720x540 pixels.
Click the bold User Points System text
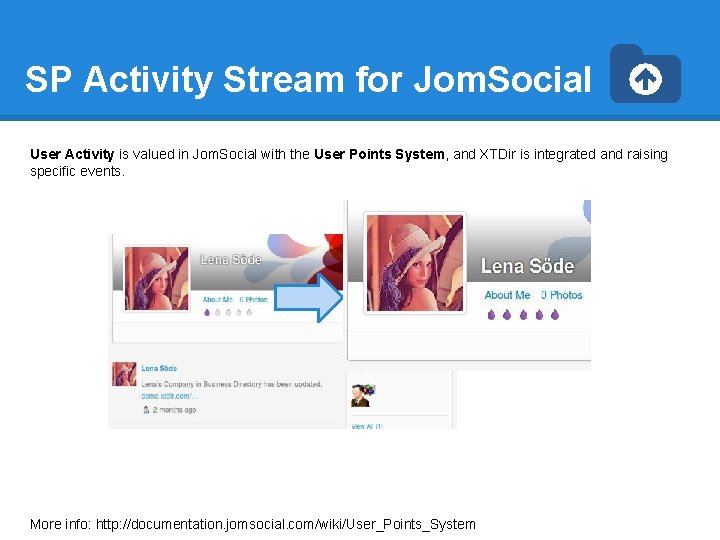pyautogui.click(x=379, y=154)
